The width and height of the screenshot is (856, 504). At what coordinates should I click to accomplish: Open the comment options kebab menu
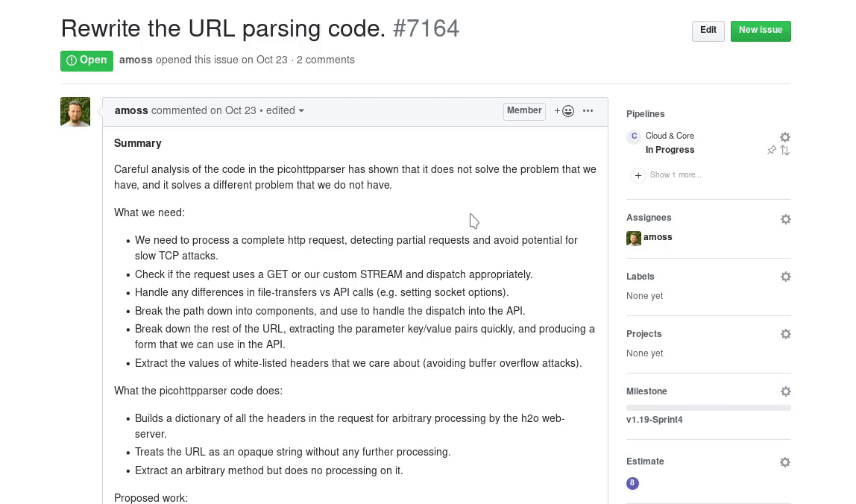pos(588,110)
